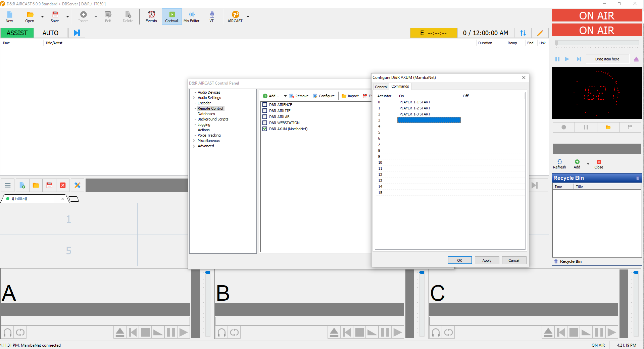Click the eject icon on player B

tap(334, 333)
